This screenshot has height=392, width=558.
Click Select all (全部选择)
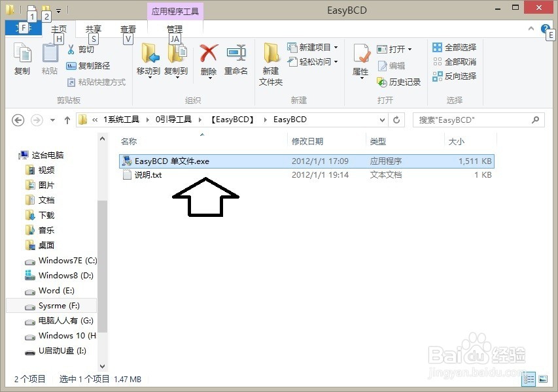pos(455,47)
